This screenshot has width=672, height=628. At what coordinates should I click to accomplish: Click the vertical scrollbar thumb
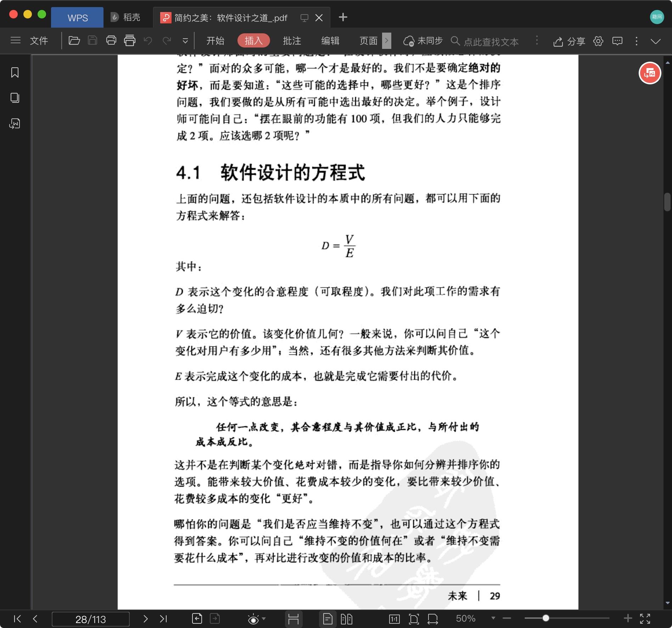point(667,202)
